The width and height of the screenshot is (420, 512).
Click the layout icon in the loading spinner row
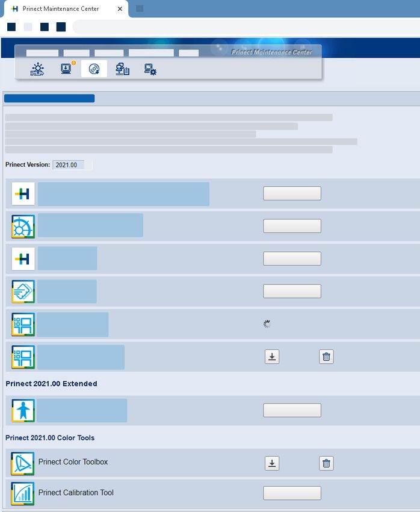click(x=23, y=324)
